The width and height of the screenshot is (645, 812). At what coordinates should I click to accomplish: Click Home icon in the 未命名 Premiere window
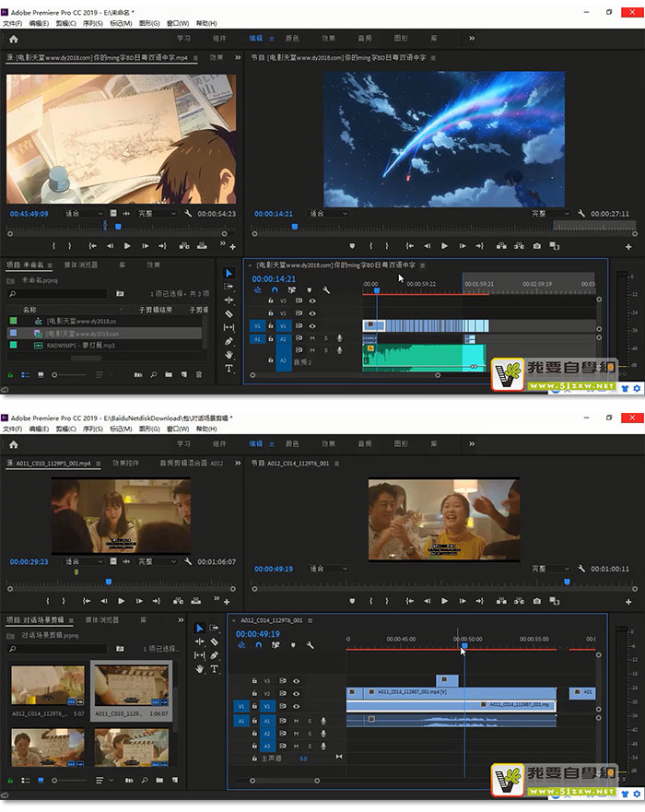tap(14, 39)
